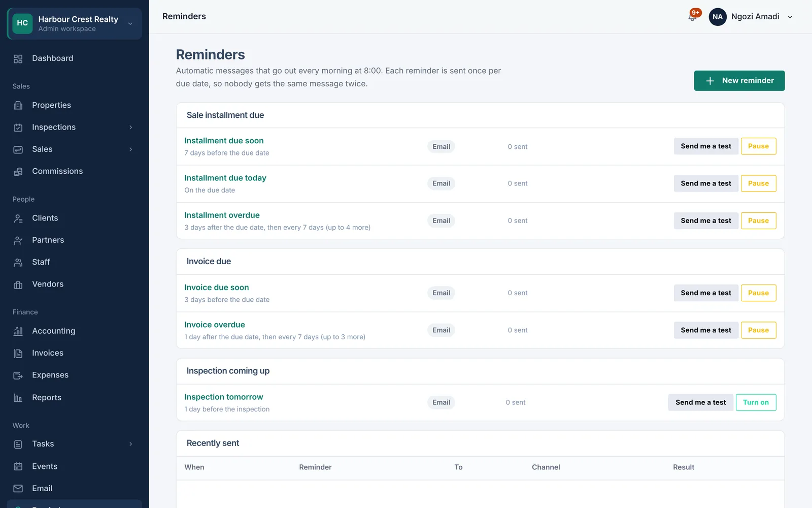Pause the Installment due soon reminder
Viewport: 812px width, 508px height.
(758, 146)
